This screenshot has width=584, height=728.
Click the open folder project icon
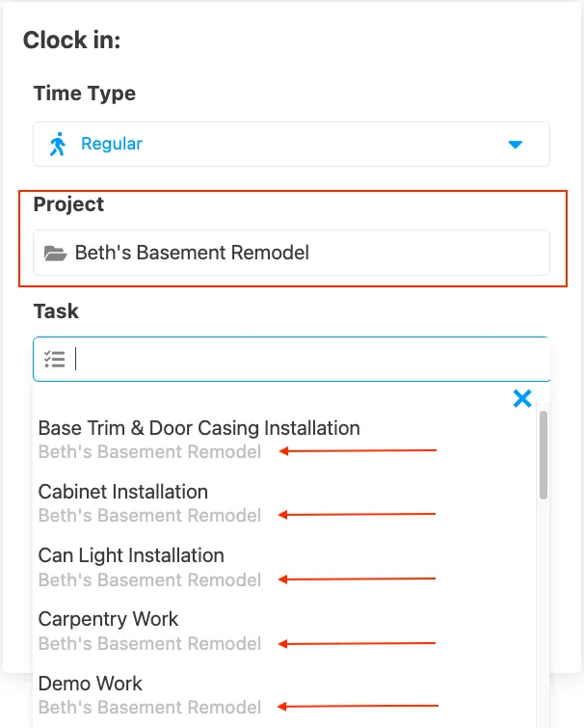click(56, 254)
